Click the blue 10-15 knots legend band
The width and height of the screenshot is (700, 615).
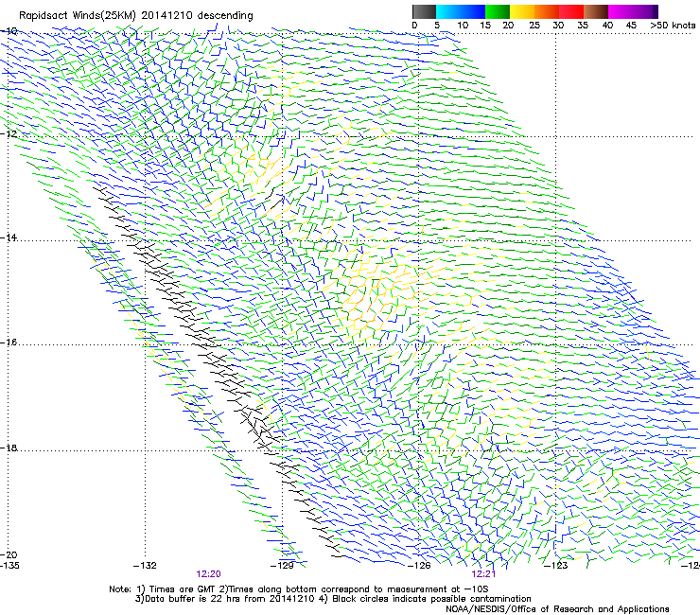(x=473, y=11)
